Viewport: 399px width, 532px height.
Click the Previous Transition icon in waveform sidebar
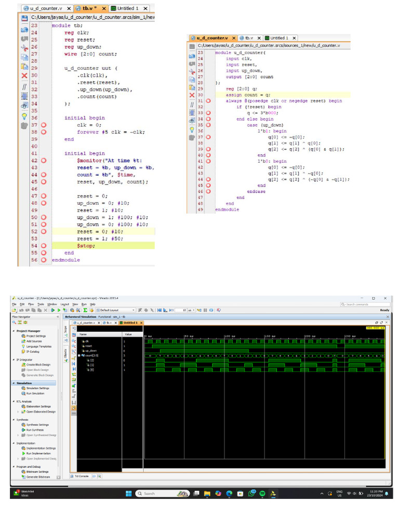(74, 375)
